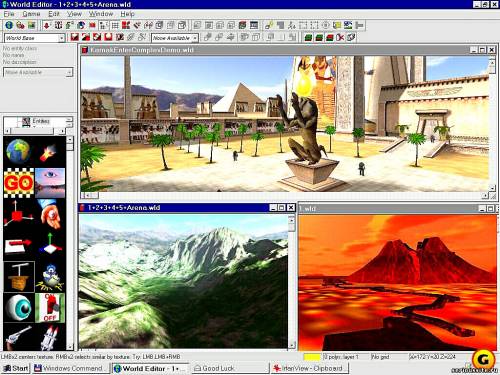Click the globe world entity thumbnail
Viewport: 500px width, 375px height.
19,152
